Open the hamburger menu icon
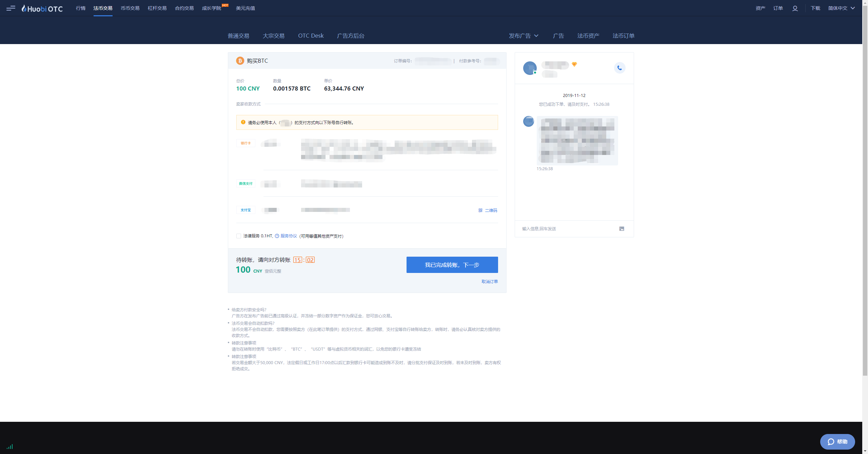Screen dimensions: 868x454 (x=11, y=8)
